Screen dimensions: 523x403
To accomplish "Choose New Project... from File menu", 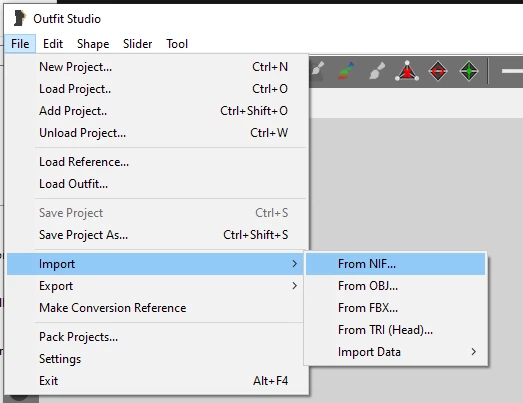I will click(157, 67).
